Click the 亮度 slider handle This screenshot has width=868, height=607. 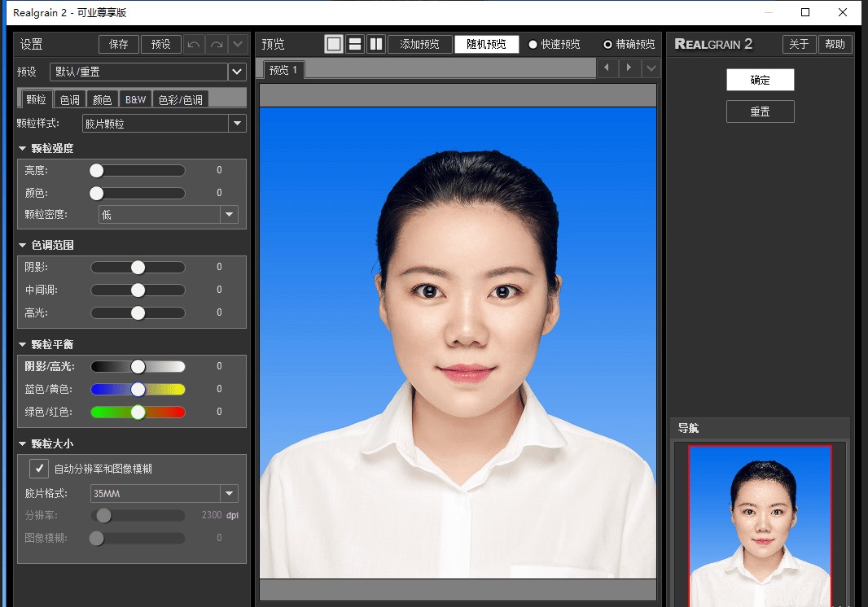click(x=96, y=170)
